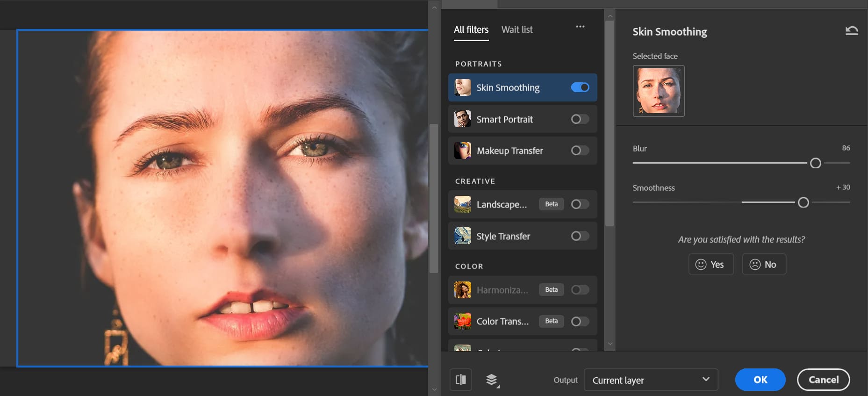Click the Makeup Transfer filter thumbnail icon
The width and height of the screenshot is (868, 396).
click(x=463, y=151)
